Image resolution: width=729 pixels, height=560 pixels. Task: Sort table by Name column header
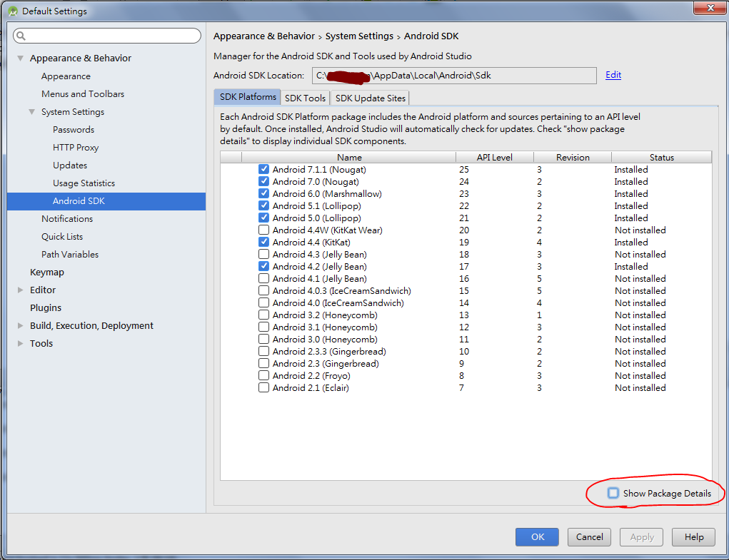point(349,157)
